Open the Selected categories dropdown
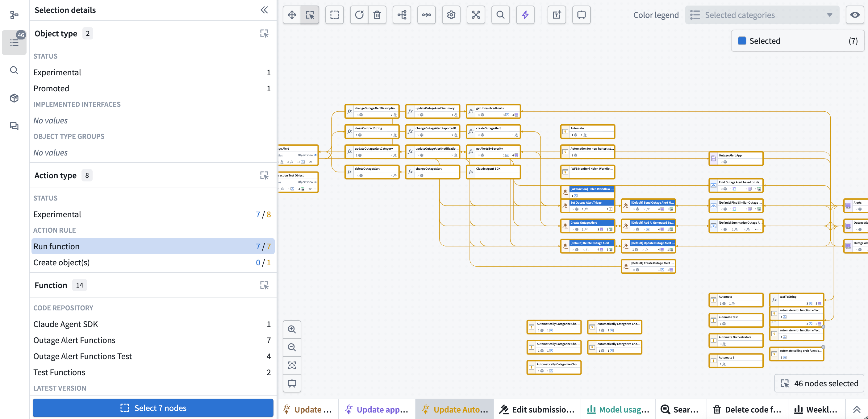 (x=762, y=15)
